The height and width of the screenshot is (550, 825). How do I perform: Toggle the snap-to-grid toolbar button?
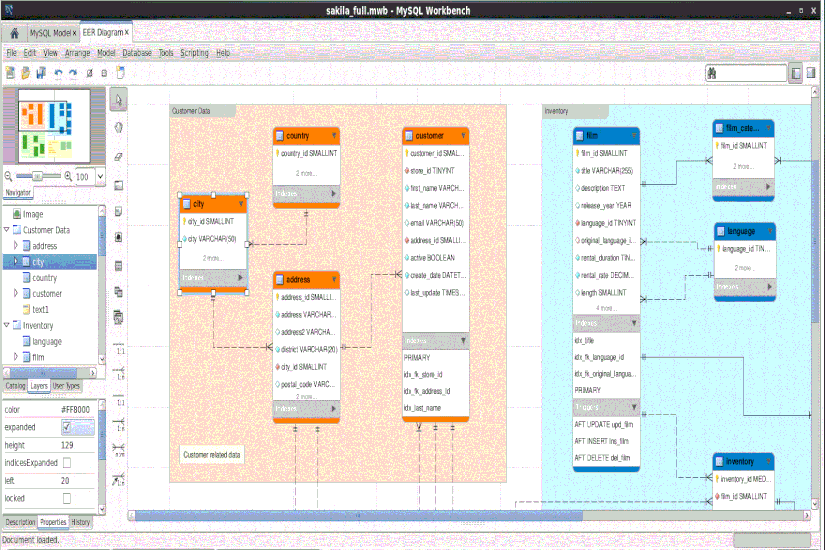point(104,73)
